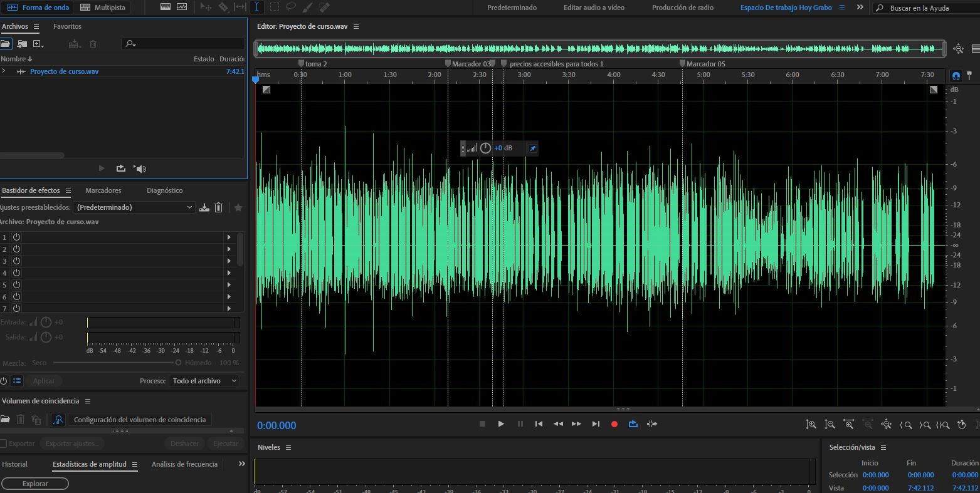
Task: Toggle the snapping magnet icon above the timeline
Action: [956, 76]
